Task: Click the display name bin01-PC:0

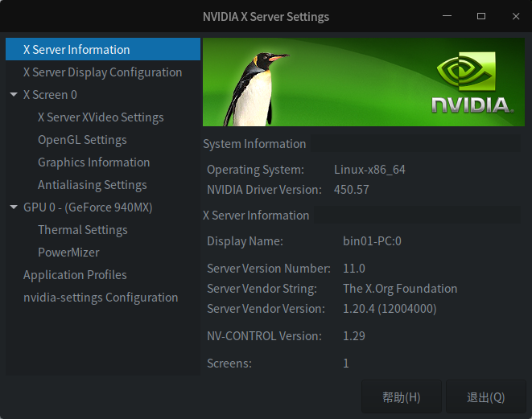Action: click(x=372, y=241)
